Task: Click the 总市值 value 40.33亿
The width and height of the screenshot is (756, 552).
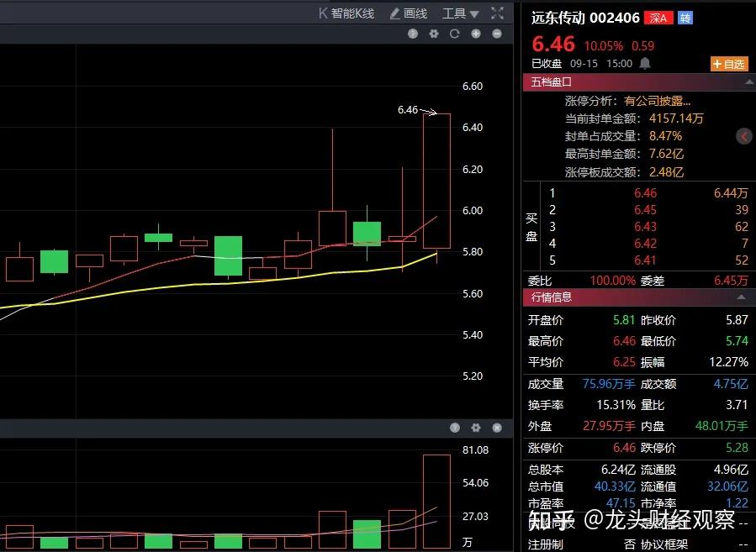Action: pos(615,486)
